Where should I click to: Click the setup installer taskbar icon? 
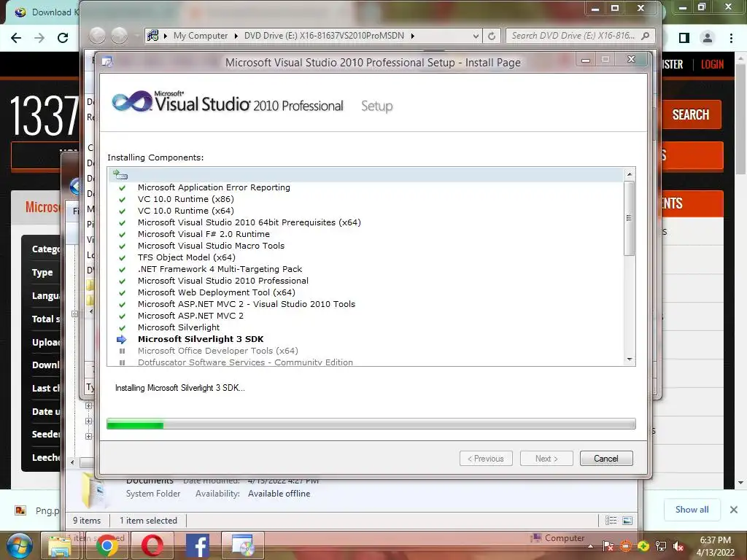(242, 545)
